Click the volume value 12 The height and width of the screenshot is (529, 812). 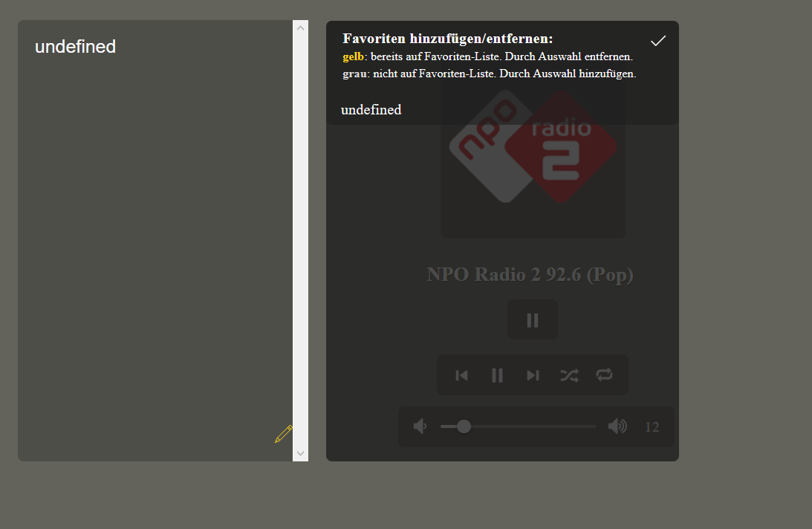pos(652,427)
